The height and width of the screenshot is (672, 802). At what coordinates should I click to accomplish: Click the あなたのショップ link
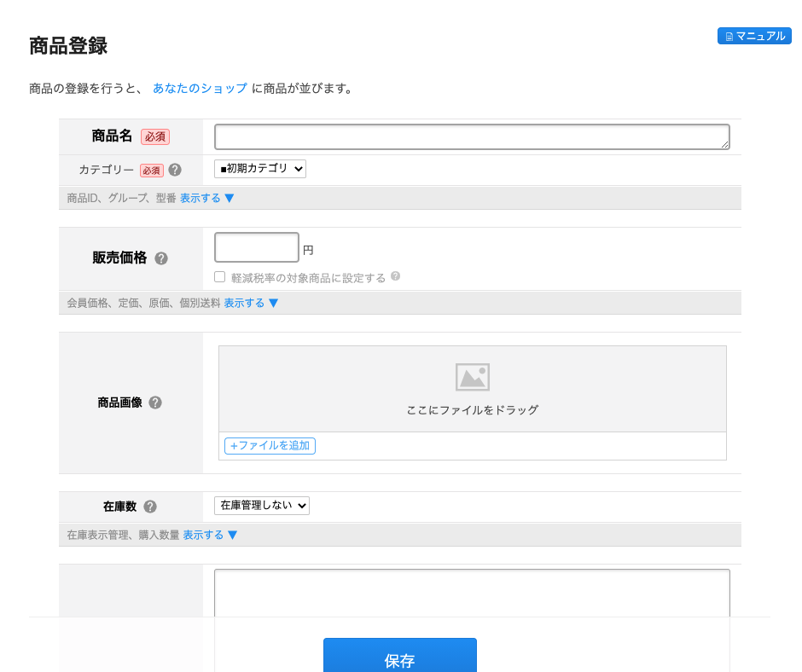[x=200, y=88]
